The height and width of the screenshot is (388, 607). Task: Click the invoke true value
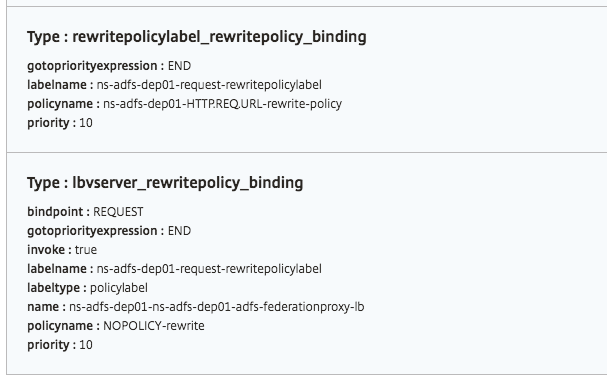(86, 250)
